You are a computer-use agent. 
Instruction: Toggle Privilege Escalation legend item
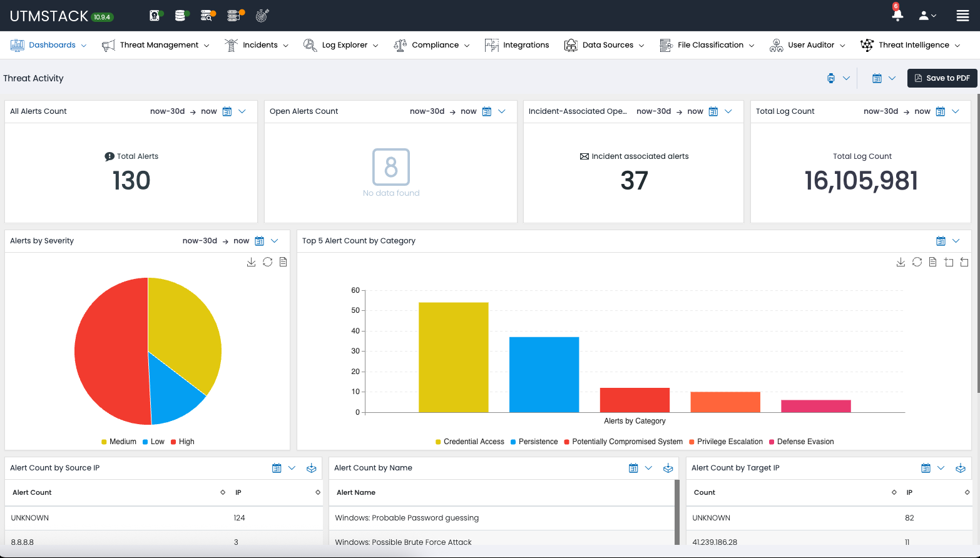tap(726, 442)
